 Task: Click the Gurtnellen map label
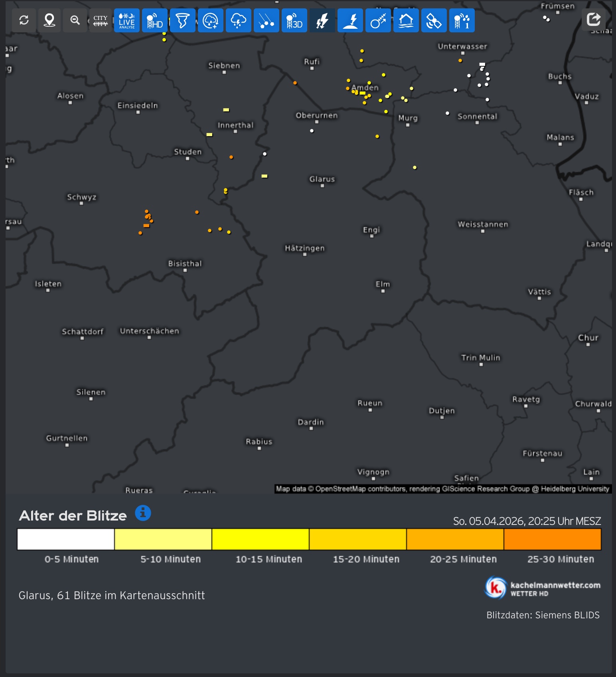tap(67, 438)
